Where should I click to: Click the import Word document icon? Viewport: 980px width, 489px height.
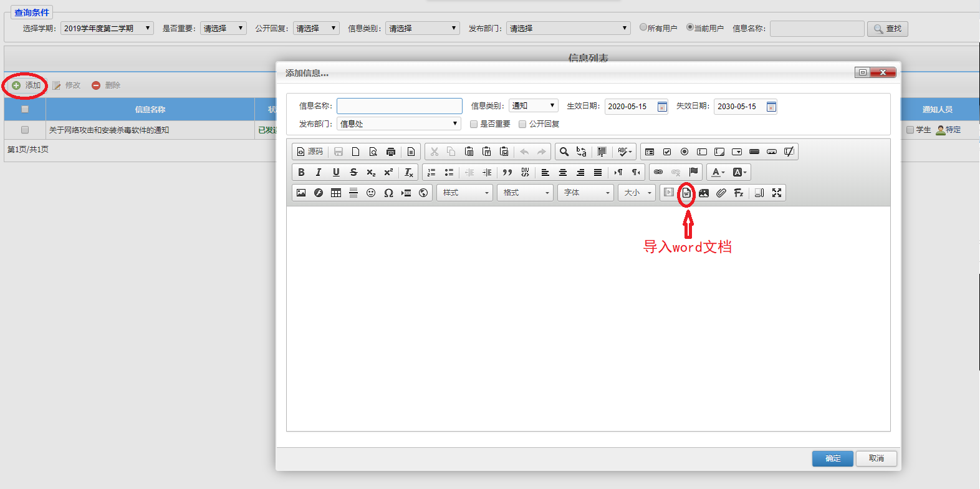coord(686,193)
